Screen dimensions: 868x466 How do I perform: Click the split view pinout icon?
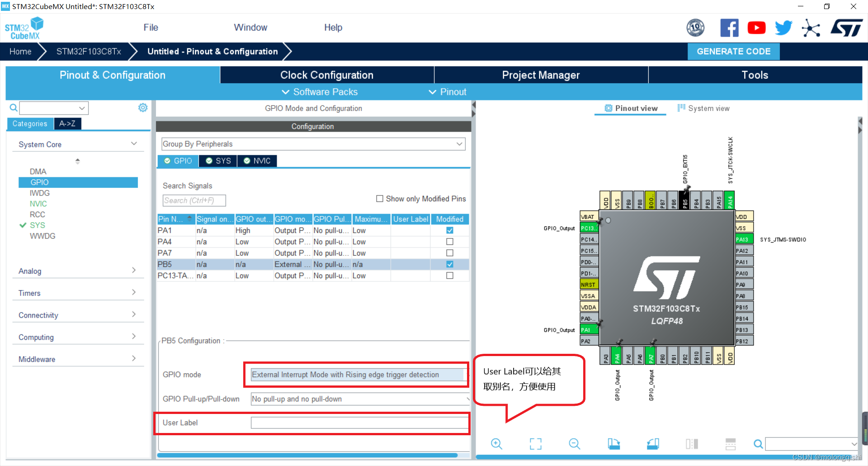click(692, 444)
